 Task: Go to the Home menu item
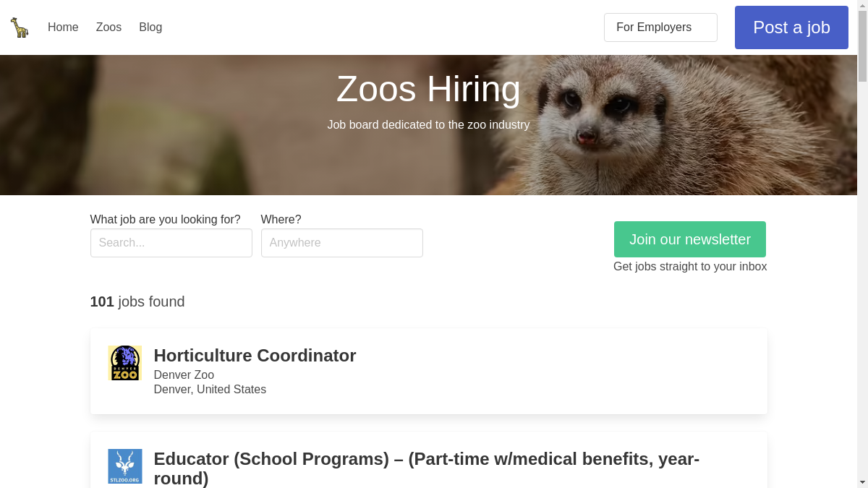[63, 27]
